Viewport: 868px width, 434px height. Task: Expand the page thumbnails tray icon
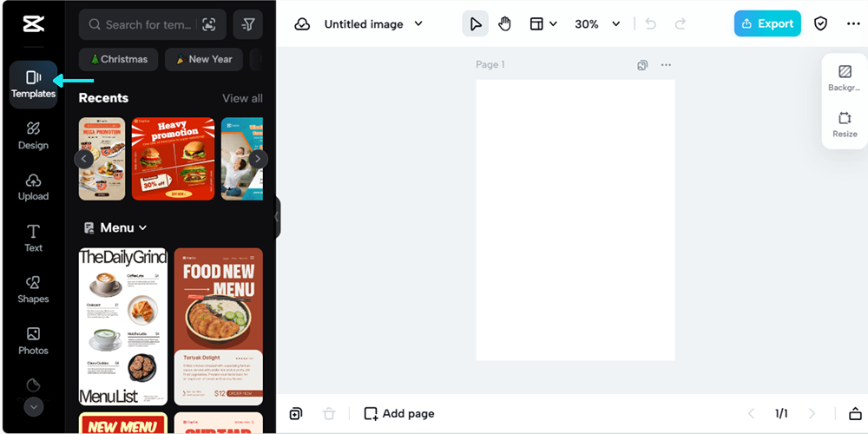point(855,413)
